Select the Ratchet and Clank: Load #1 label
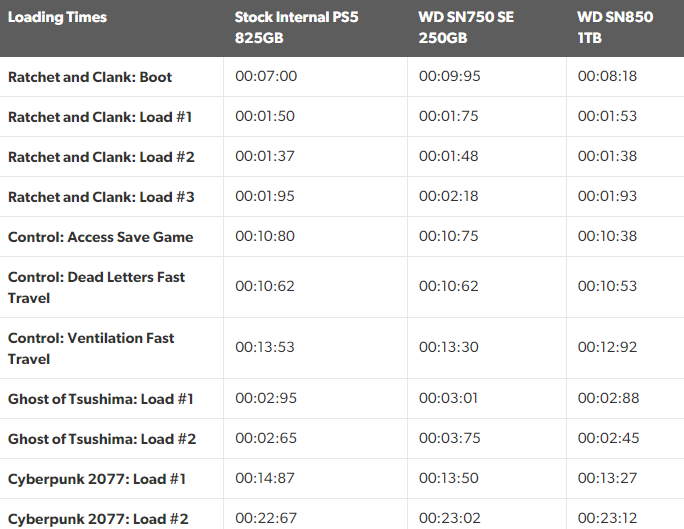This screenshot has height=529, width=684. coord(100,116)
